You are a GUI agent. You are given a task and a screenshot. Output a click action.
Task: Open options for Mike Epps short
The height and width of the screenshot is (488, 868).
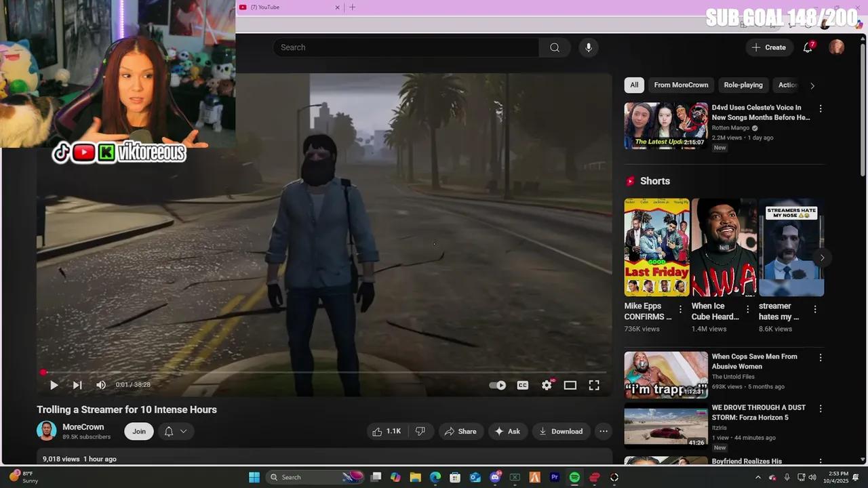click(x=681, y=309)
